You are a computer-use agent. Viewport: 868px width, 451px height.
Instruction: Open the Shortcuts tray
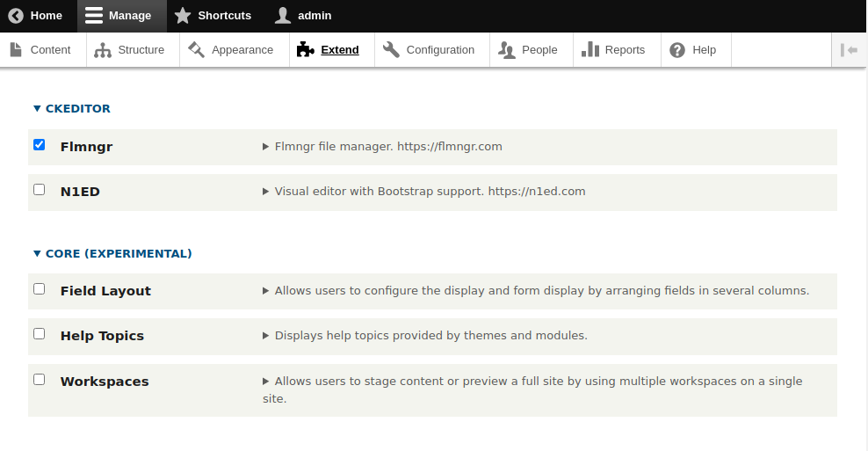216,16
